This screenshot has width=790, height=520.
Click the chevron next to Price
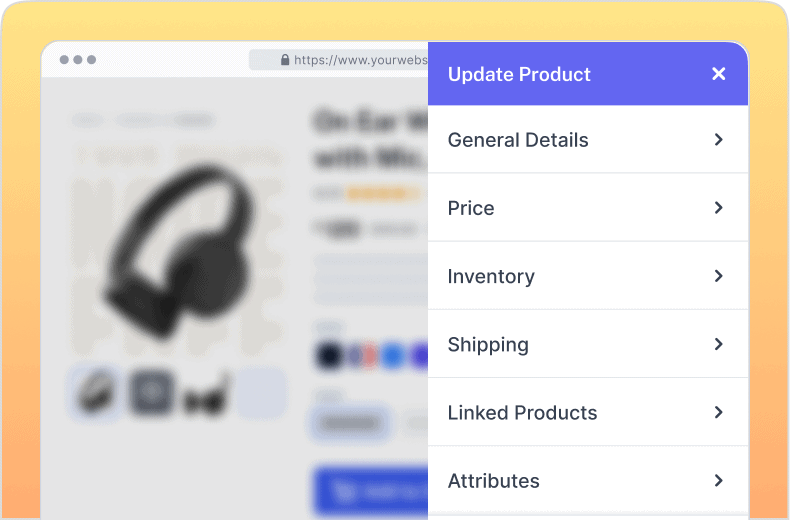pos(718,208)
